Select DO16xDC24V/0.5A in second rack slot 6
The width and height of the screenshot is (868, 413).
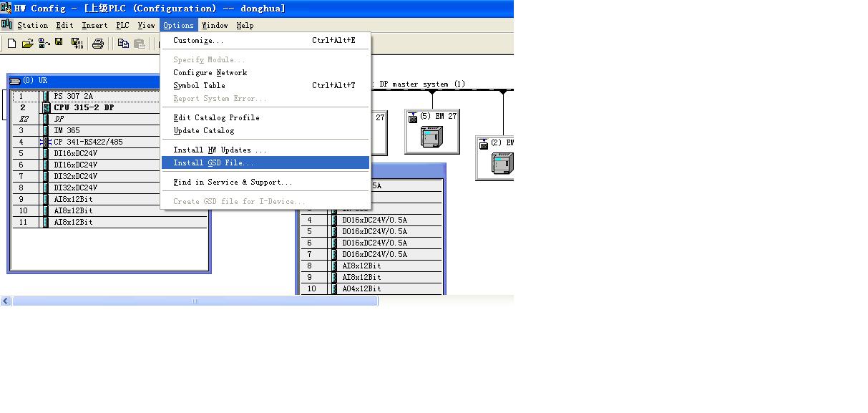pyautogui.click(x=372, y=243)
